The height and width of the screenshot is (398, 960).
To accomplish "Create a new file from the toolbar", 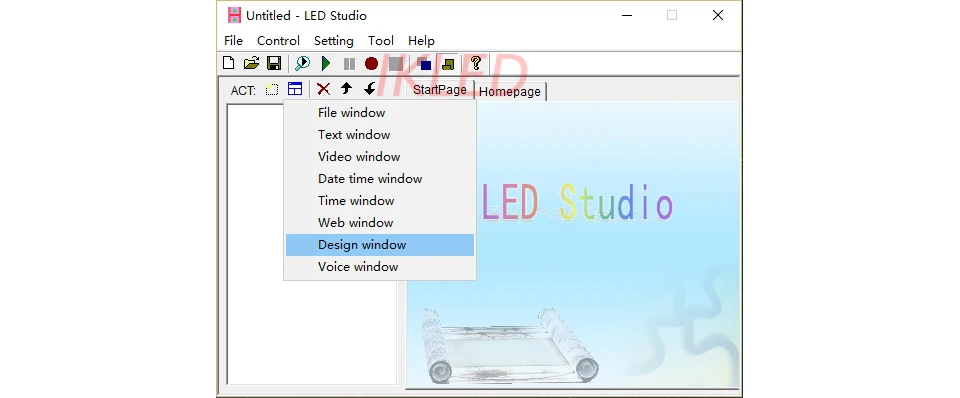I will (x=228, y=63).
